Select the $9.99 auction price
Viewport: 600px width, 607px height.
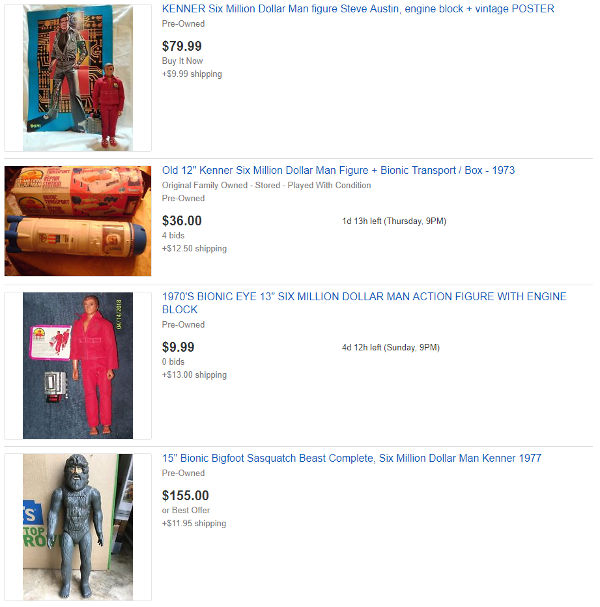point(178,347)
